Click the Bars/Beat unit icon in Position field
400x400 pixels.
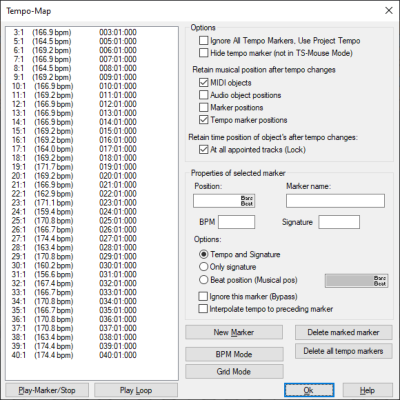(247, 201)
